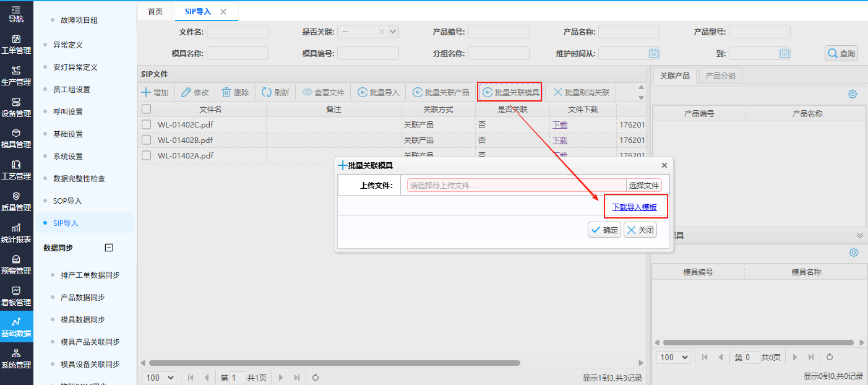Click the 下载导入模板 link
Screen dimensions: 868x385
click(x=634, y=207)
